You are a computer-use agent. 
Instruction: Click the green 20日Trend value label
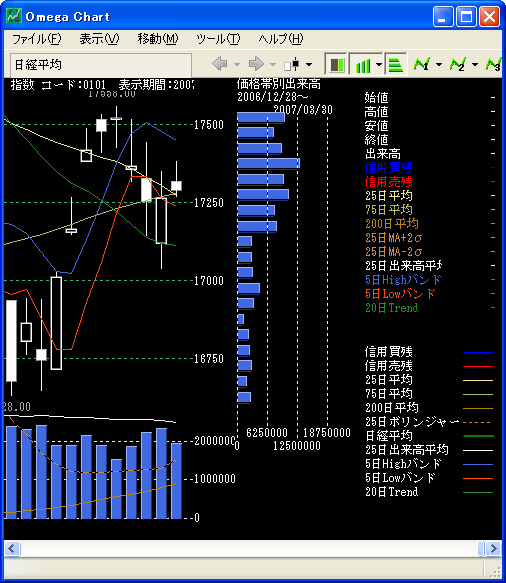[x=391, y=308]
